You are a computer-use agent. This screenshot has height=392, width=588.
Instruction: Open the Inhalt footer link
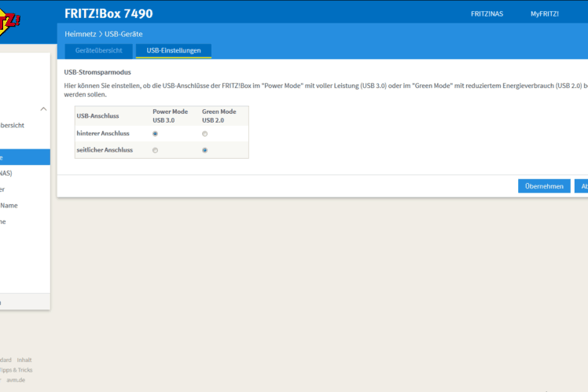[24, 360]
